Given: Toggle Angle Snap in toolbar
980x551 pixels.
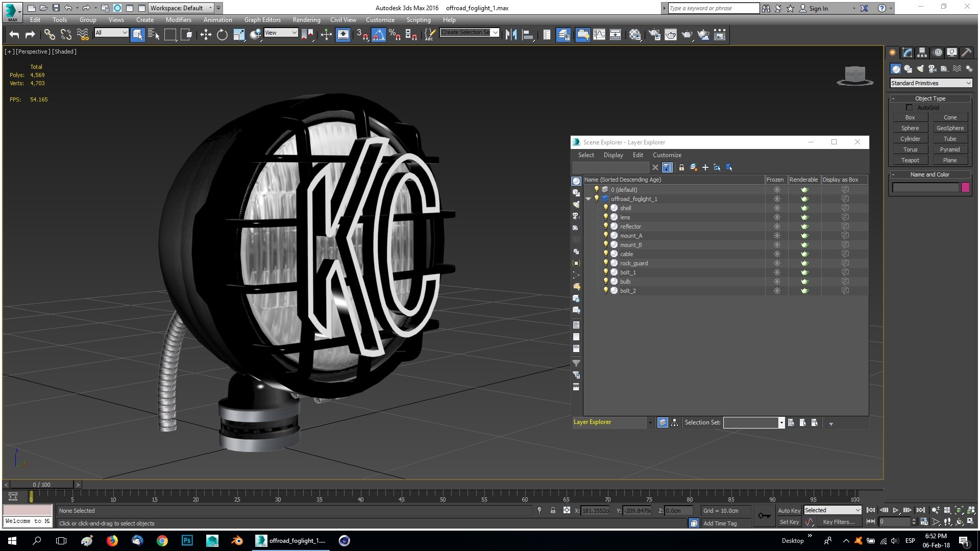Looking at the screenshot, I should tap(378, 35).
